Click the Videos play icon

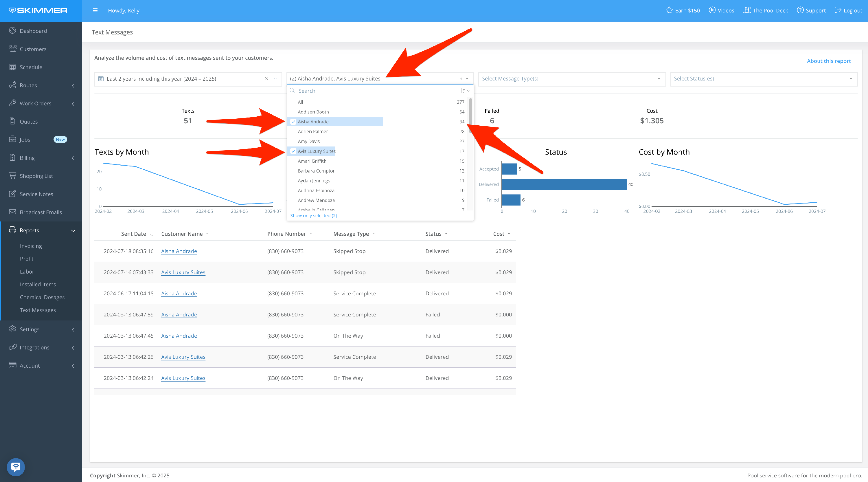click(712, 10)
